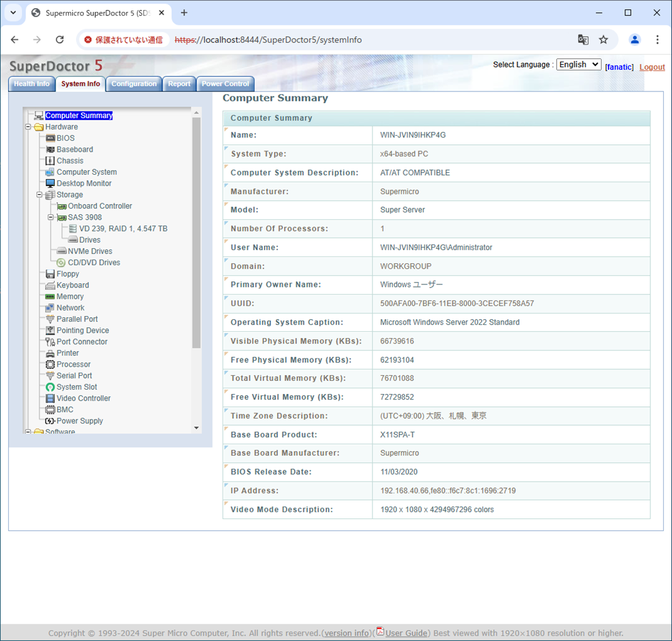The height and width of the screenshot is (641, 672).
Task: Click the Port Connector icon
Action: (x=50, y=342)
